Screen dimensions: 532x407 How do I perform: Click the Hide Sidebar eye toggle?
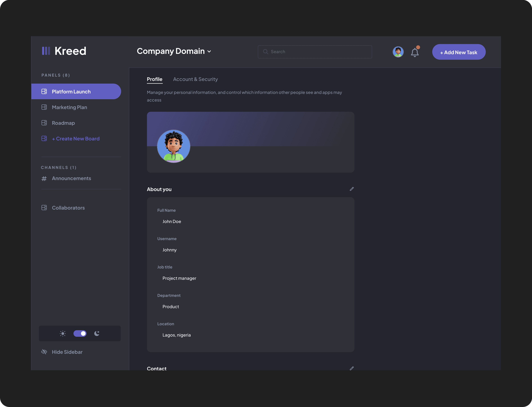pyautogui.click(x=44, y=352)
